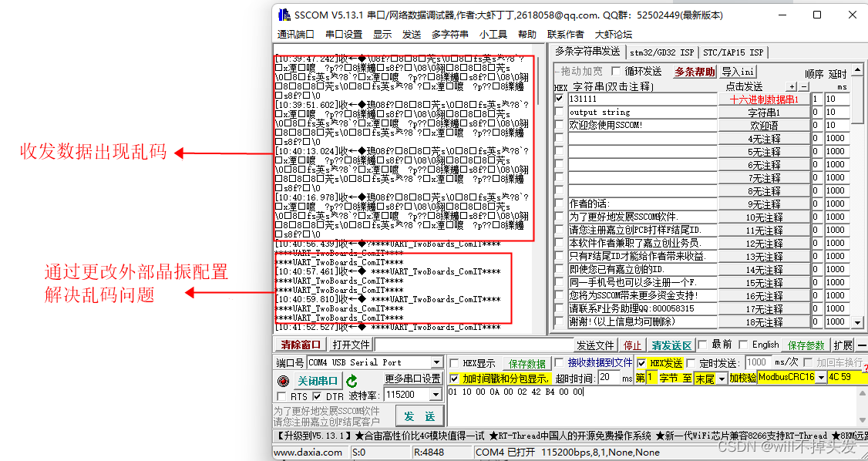Click the 十六进制数据串1 send button
The width and height of the screenshot is (868, 461).
click(764, 99)
